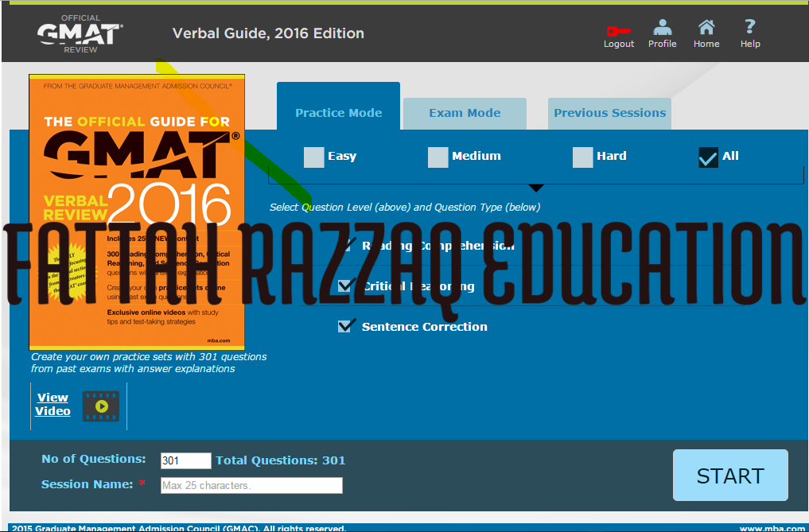Play the video film strip icon
Viewport: 809px width, 532px height.
coord(101,406)
